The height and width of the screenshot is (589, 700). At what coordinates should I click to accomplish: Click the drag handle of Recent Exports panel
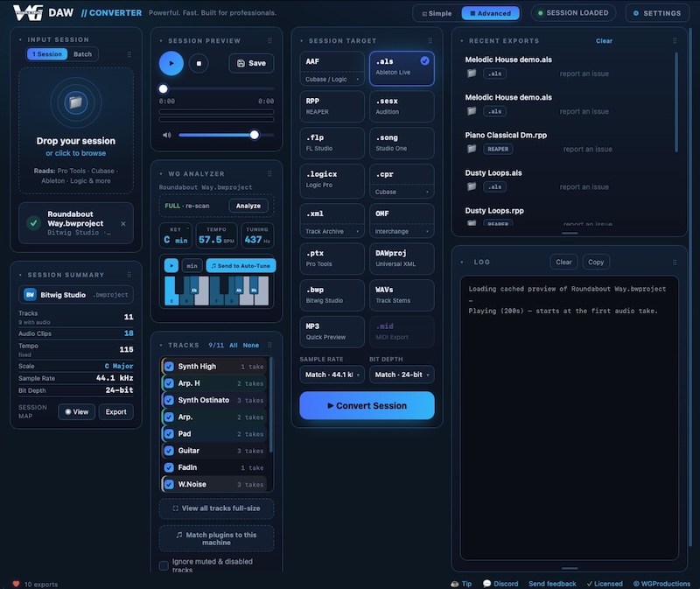(674, 40)
